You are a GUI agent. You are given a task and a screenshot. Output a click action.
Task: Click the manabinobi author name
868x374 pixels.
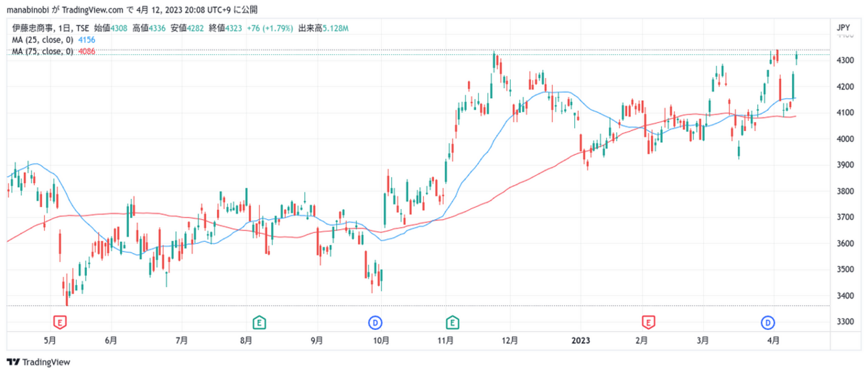[x=29, y=9]
